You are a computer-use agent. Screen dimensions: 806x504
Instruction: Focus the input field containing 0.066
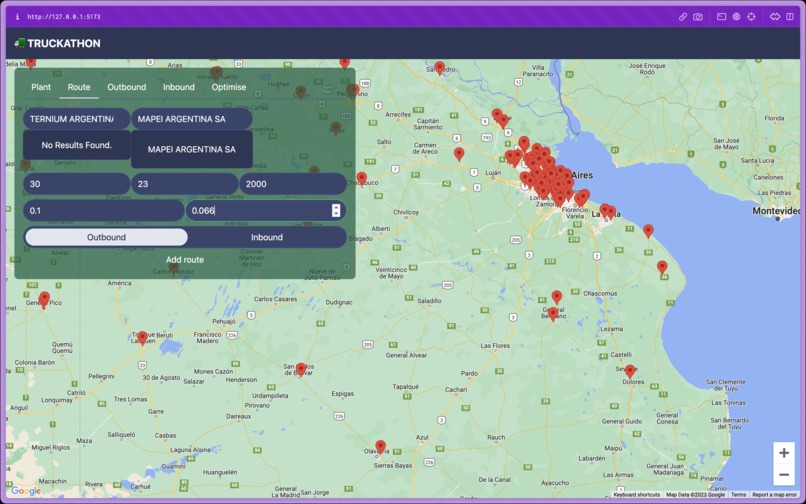(266, 210)
